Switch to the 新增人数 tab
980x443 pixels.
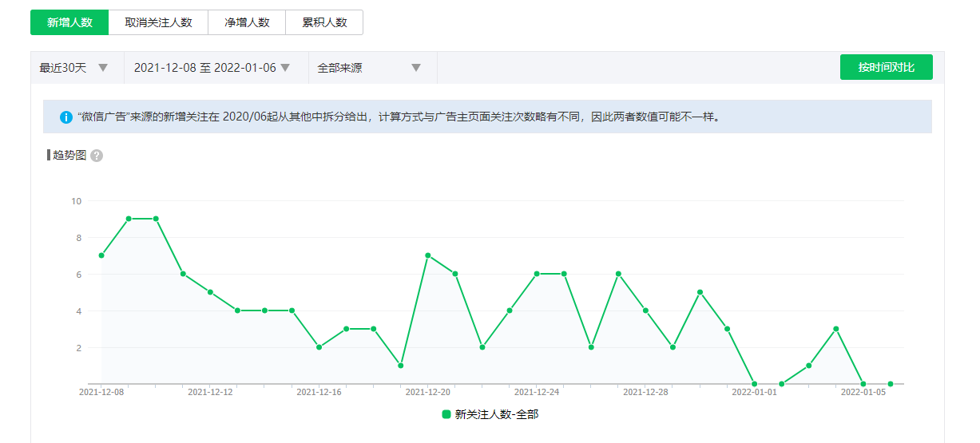click(x=69, y=22)
